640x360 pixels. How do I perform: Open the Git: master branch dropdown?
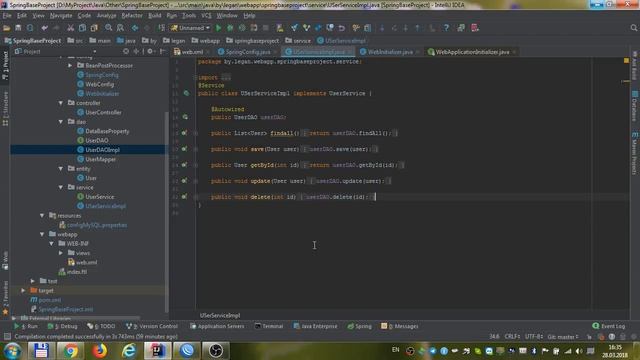coord(563,337)
